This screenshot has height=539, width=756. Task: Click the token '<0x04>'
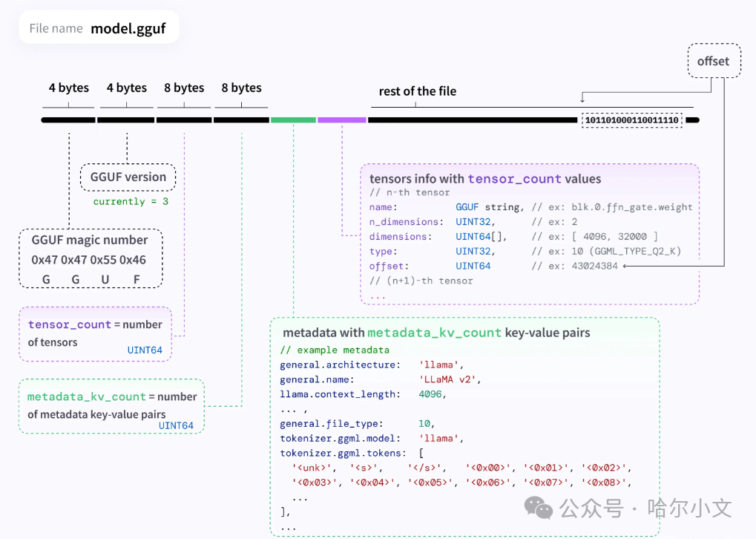(x=372, y=482)
